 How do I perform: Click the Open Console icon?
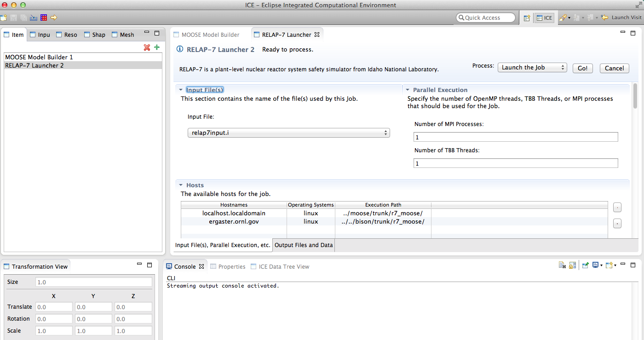(609, 265)
